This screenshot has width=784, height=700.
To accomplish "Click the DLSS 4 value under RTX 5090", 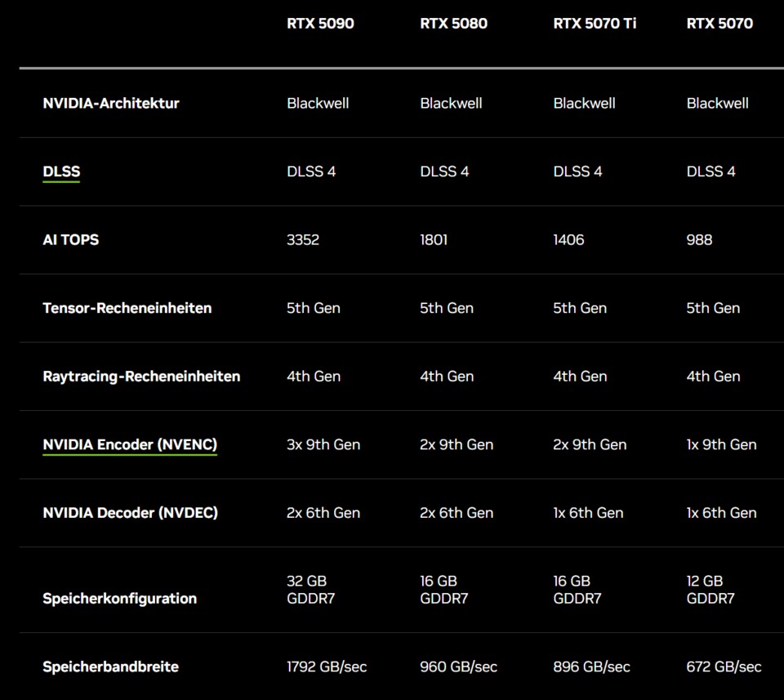I will (311, 172).
